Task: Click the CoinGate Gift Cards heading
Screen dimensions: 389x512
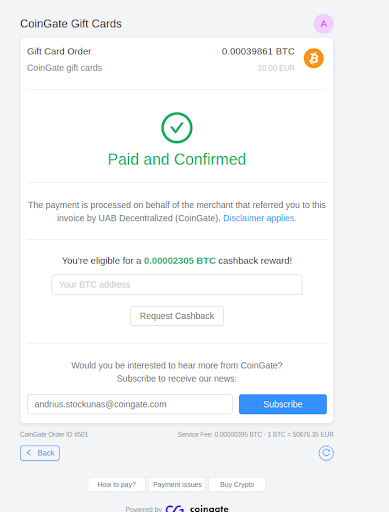Action: point(71,24)
